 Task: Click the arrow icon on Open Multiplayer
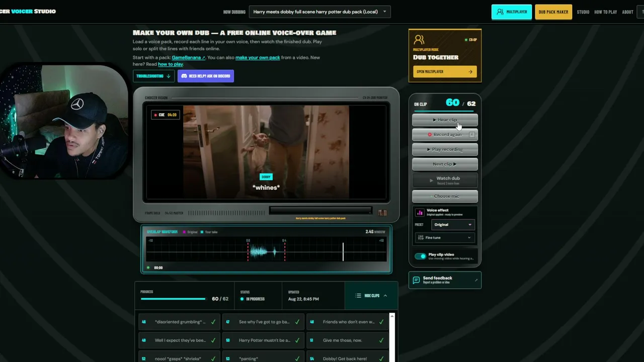470,71
